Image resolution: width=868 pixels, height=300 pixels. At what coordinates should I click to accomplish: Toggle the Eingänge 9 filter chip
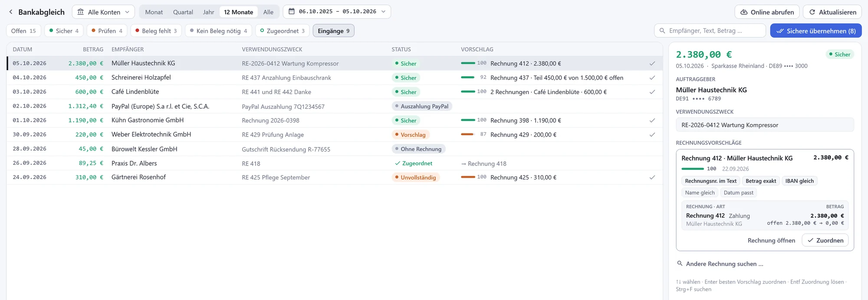tap(333, 31)
